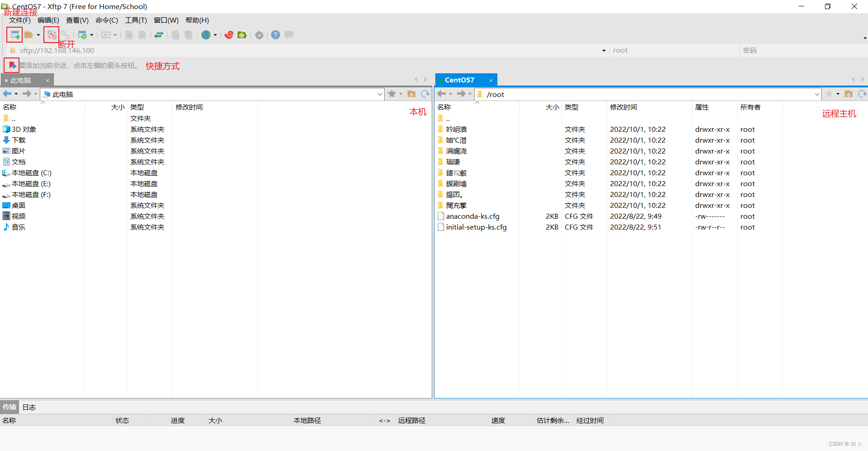Close the CentOS7 tab

point(491,81)
